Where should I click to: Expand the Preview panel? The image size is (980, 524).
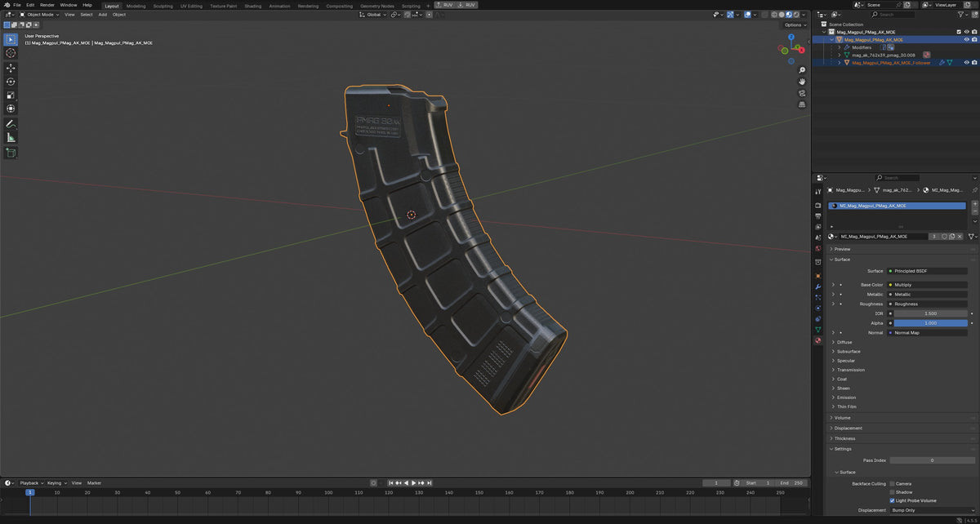[x=842, y=249]
